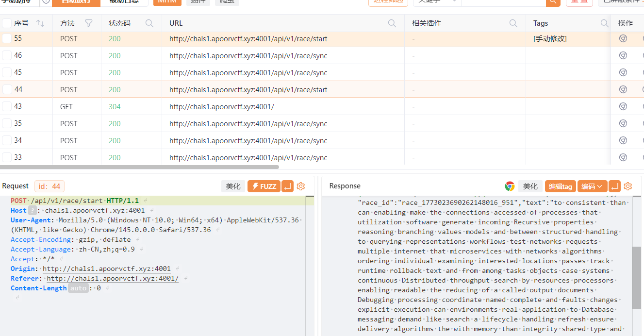Open Request panel settings gear
Image resolution: width=644 pixels, height=336 pixels.
(x=300, y=186)
